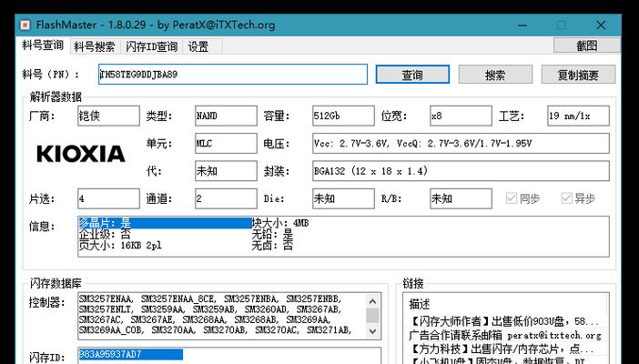Click the 描述 column header in links list

pos(419,304)
